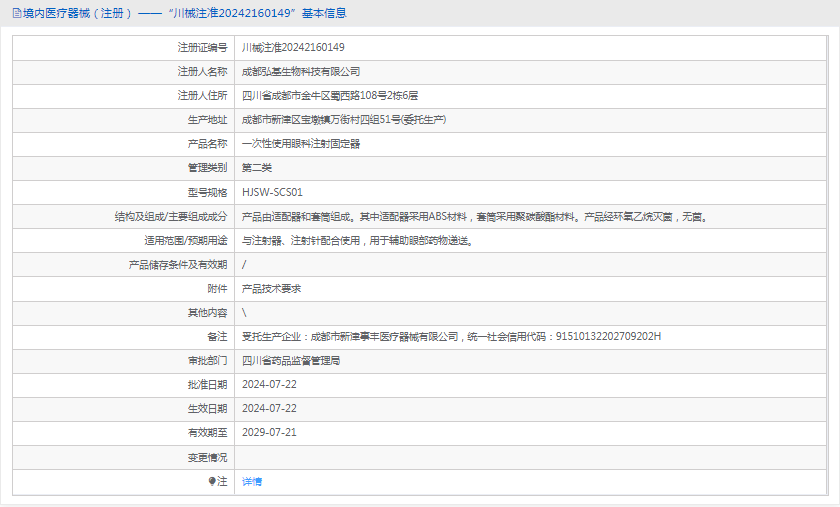840x507 pixels.
Task: Click registrant name 成都弘基生物科技有限公司
Action: click(301, 71)
